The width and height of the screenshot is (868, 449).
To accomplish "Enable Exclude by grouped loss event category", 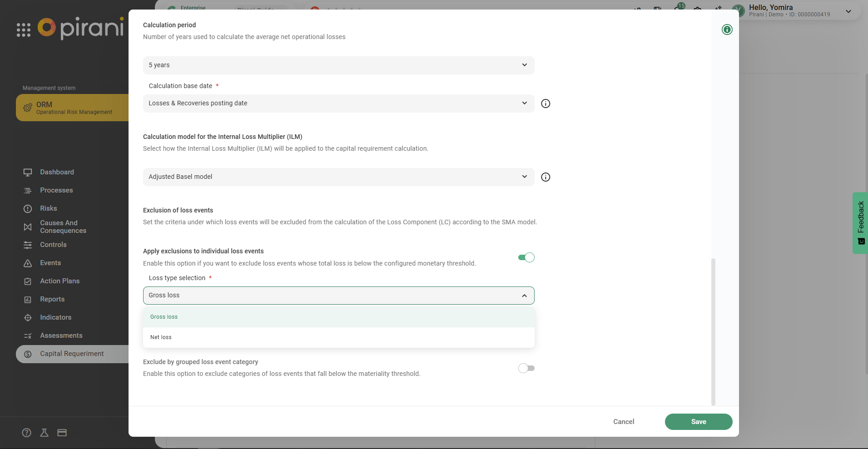I will pyautogui.click(x=526, y=368).
